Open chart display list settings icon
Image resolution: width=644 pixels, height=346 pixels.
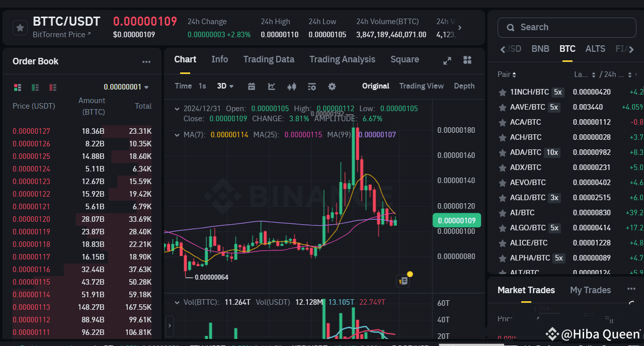point(312,86)
